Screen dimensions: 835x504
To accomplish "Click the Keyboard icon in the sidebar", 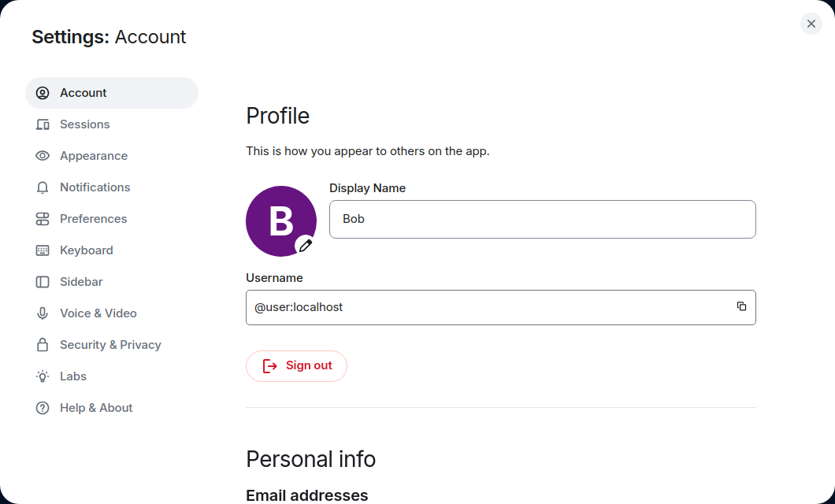I will click(x=43, y=250).
